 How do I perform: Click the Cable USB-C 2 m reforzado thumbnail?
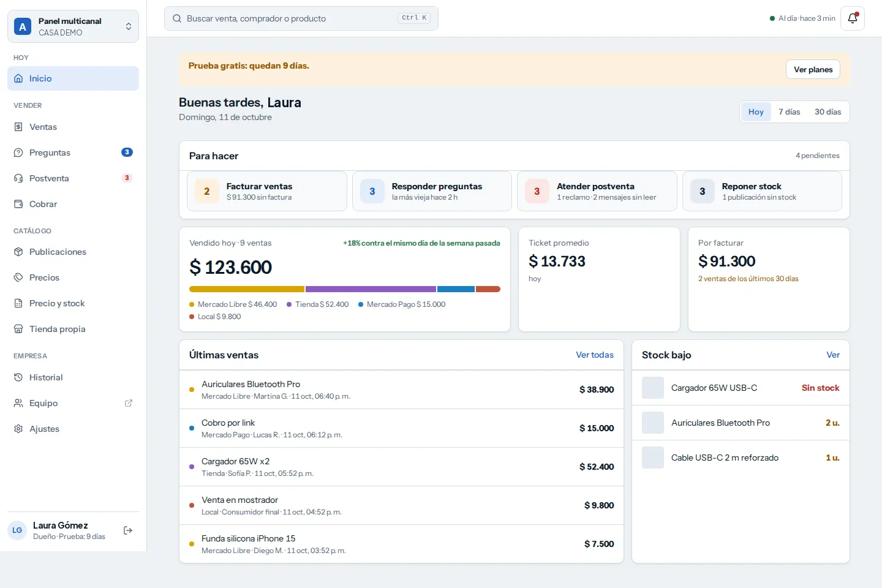(x=653, y=458)
